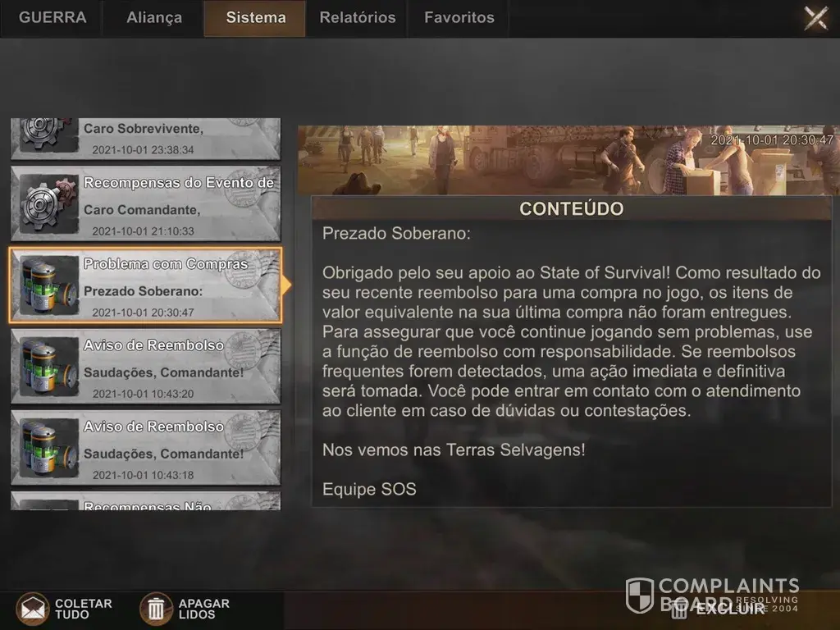Image resolution: width=840 pixels, height=630 pixels.
Task: Click gear icon on Caro Sobrevivente mail
Action: coord(47,135)
